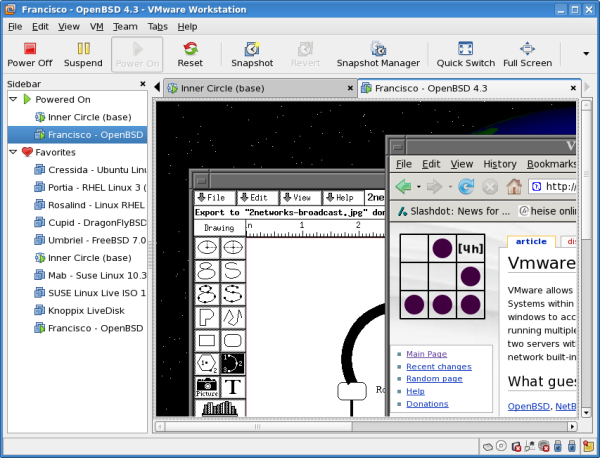Open Slashdot: News for bookmark

(x=454, y=211)
